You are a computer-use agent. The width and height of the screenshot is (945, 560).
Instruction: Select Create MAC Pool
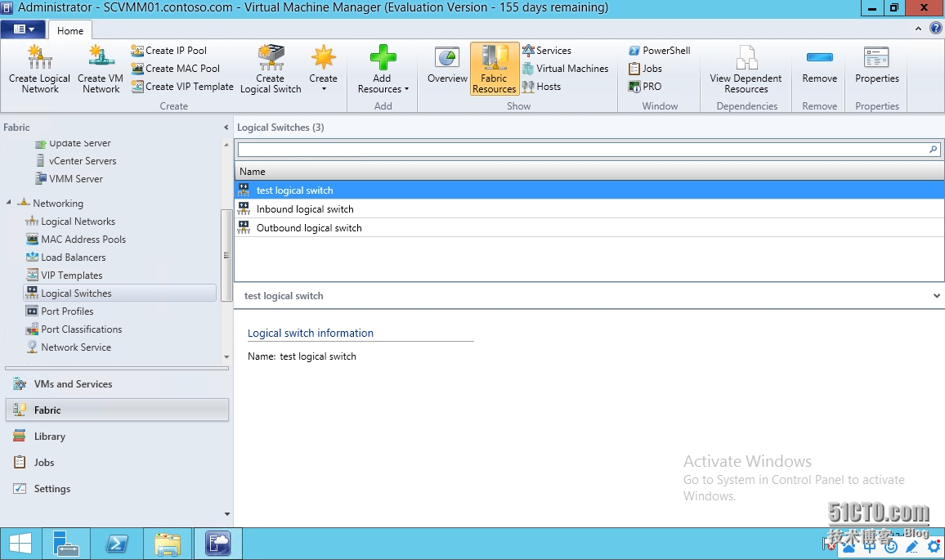click(x=176, y=69)
